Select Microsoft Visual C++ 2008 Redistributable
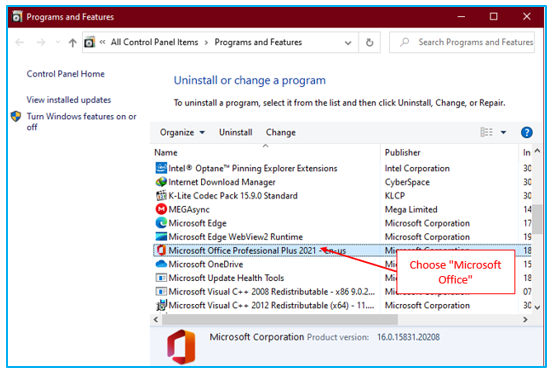 point(271,292)
